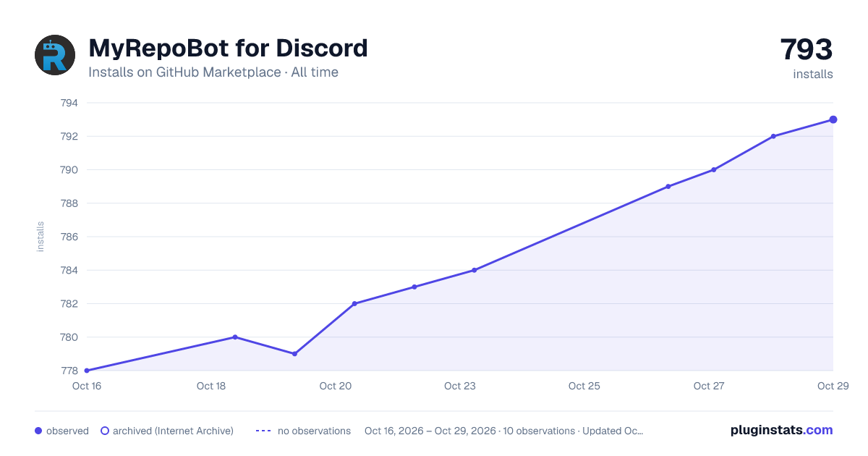
Task: Click the 782 y-axis label
Action: coord(69,304)
